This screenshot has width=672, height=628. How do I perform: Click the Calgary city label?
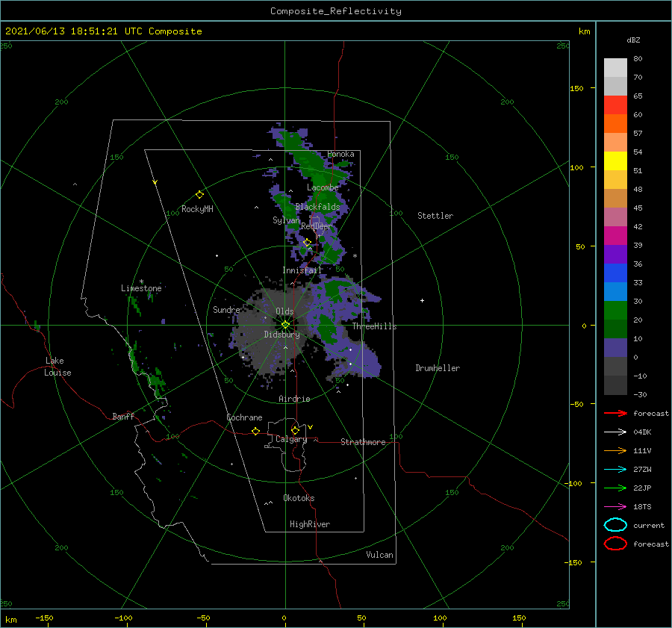pos(291,439)
